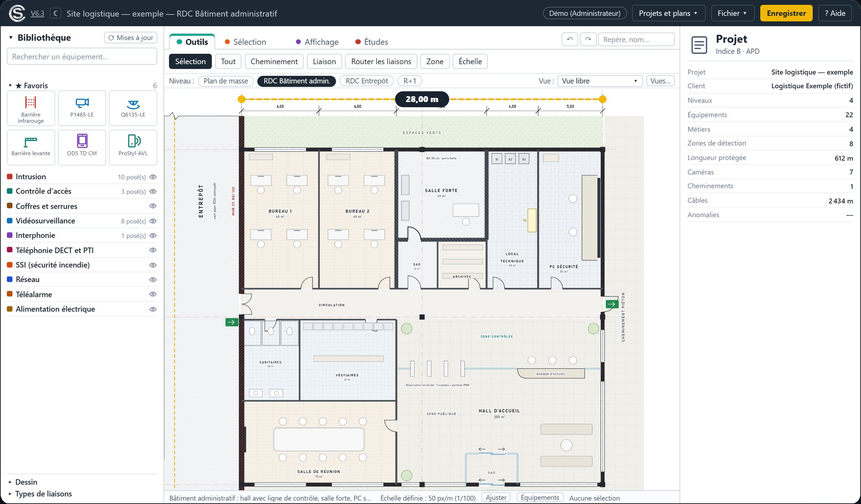861x504 pixels.
Task: Switch to the Affichage tab
Action: pos(317,42)
